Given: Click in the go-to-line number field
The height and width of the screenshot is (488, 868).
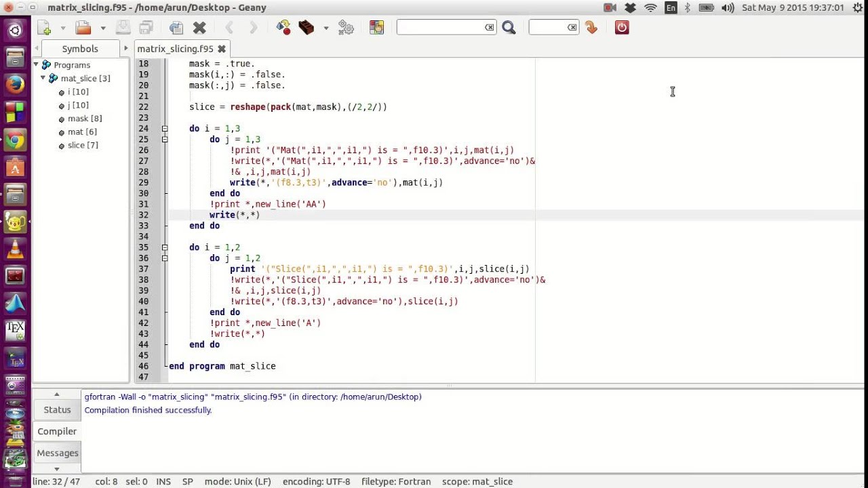Looking at the screenshot, I should click(x=547, y=27).
